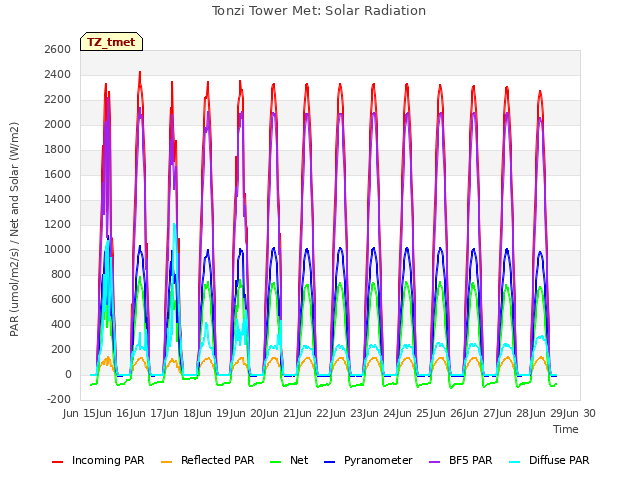Click the chart title Tonzi Tower Met: Solar Radiation

(319, 11)
